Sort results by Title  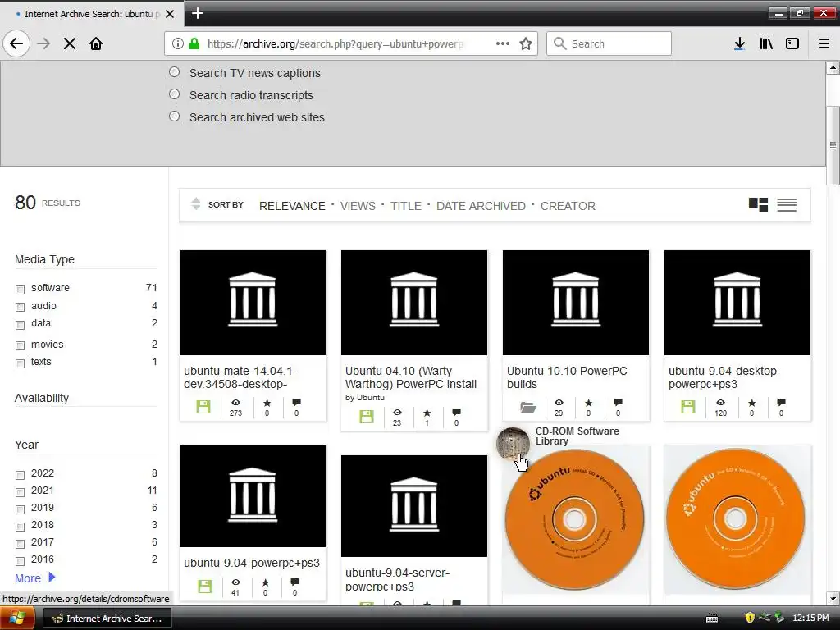(x=406, y=206)
